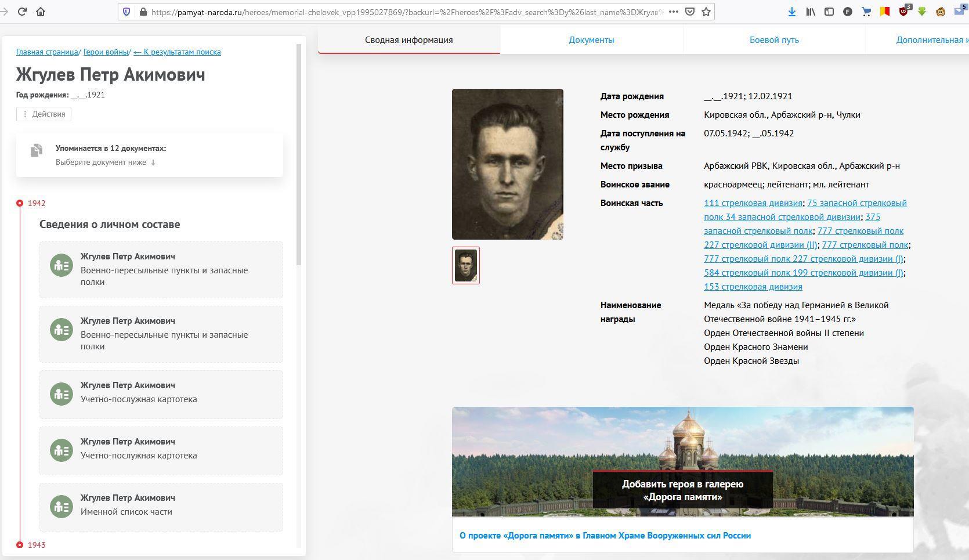Image resolution: width=969 pixels, height=560 pixels.
Task: Select the small portrait thumbnail
Action: pyautogui.click(x=466, y=266)
